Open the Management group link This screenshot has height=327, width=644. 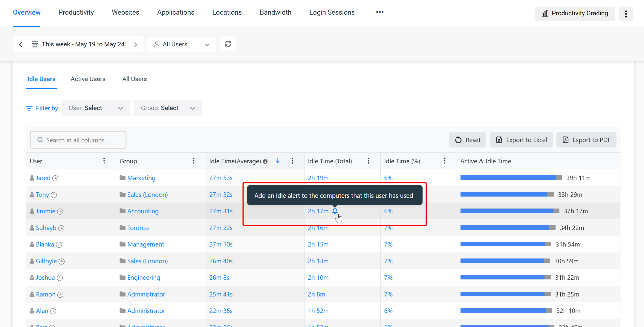[146, 244]
